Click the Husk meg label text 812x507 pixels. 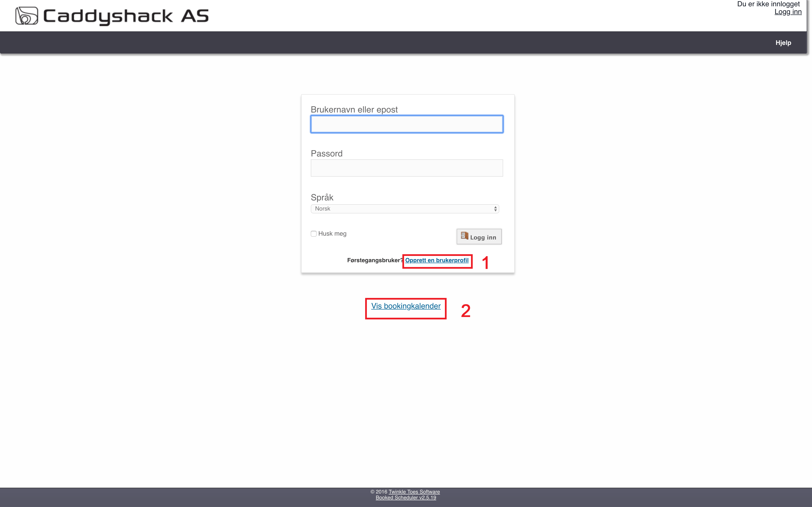click(332, 234)
